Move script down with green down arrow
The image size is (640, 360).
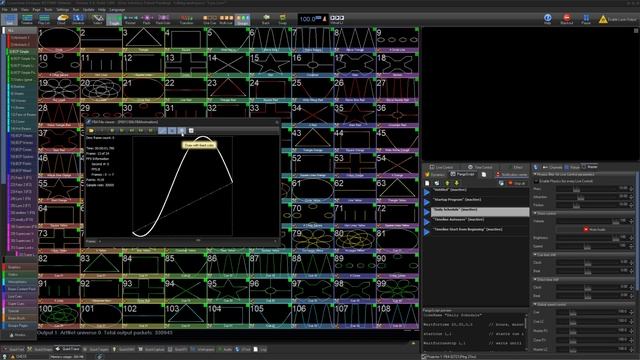point(456,183)
